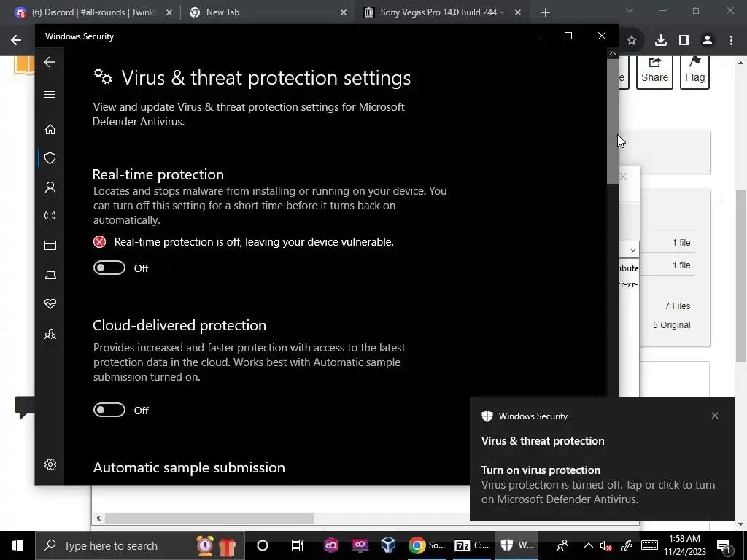Open Account protection sidebar icon

click(50, 187)
